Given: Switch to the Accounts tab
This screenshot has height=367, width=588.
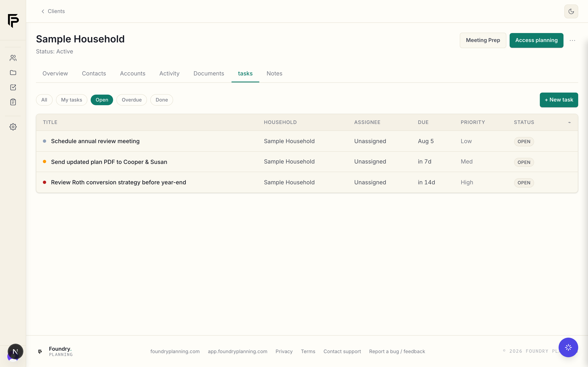Looking at the screenshot, I should [x=133, y=73].
